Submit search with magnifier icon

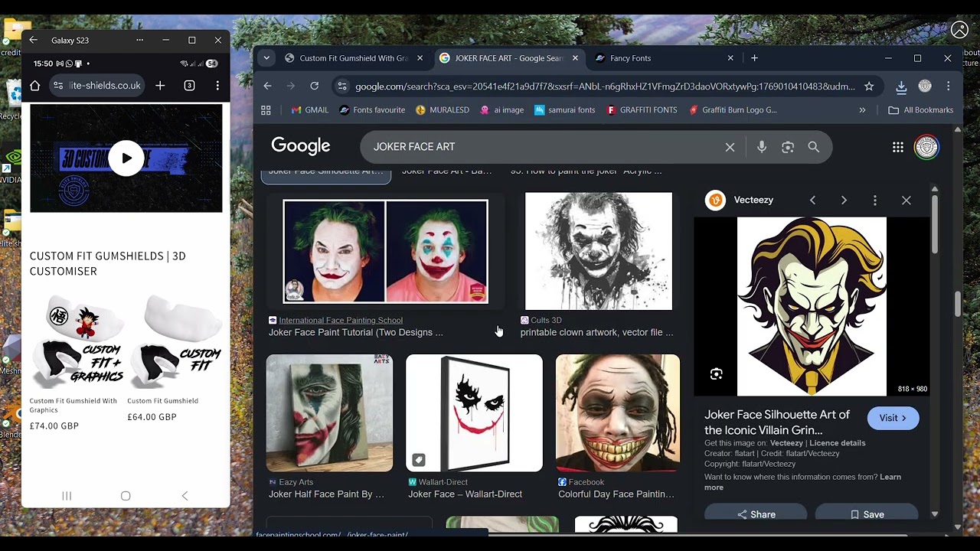pyautogui.click(x=814, y=147)
